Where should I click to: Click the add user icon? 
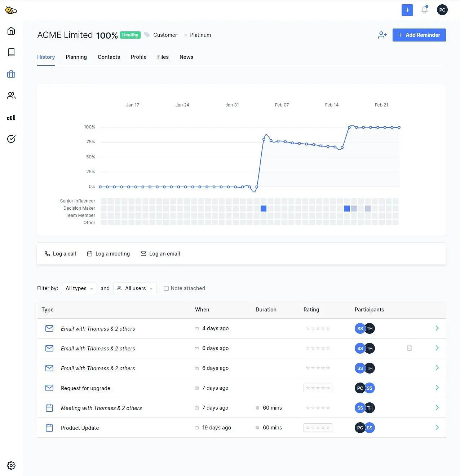click(x=382, y=35)
